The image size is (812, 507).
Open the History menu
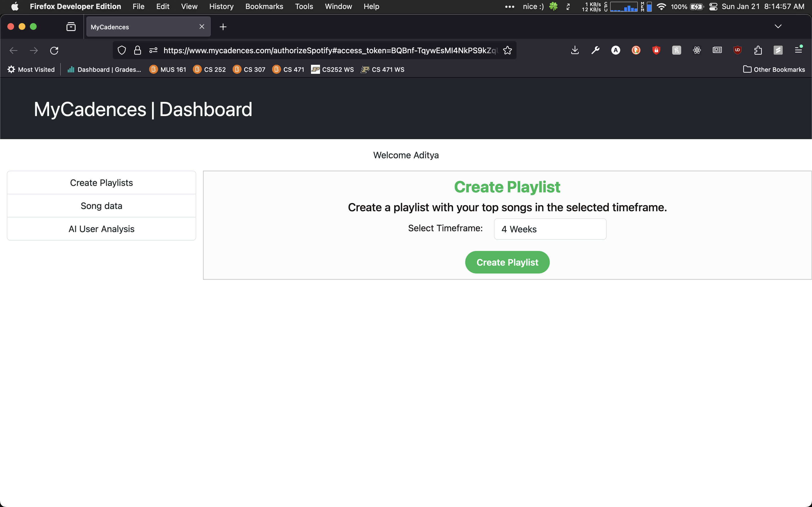coord(221,6)
